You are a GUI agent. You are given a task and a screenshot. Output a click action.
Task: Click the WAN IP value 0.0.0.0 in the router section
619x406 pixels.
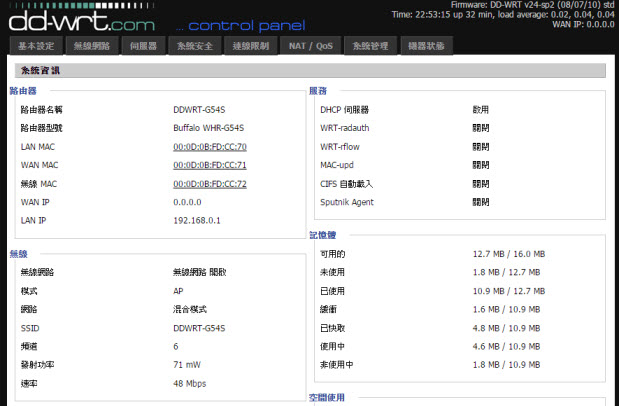point(187,202)
